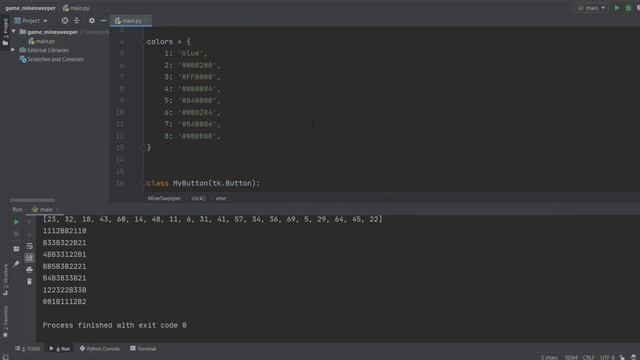This screenshot has width=640, height=360.
Task: Click the cursor position 50:64 in status bar
Action: [x=571, y=357]
